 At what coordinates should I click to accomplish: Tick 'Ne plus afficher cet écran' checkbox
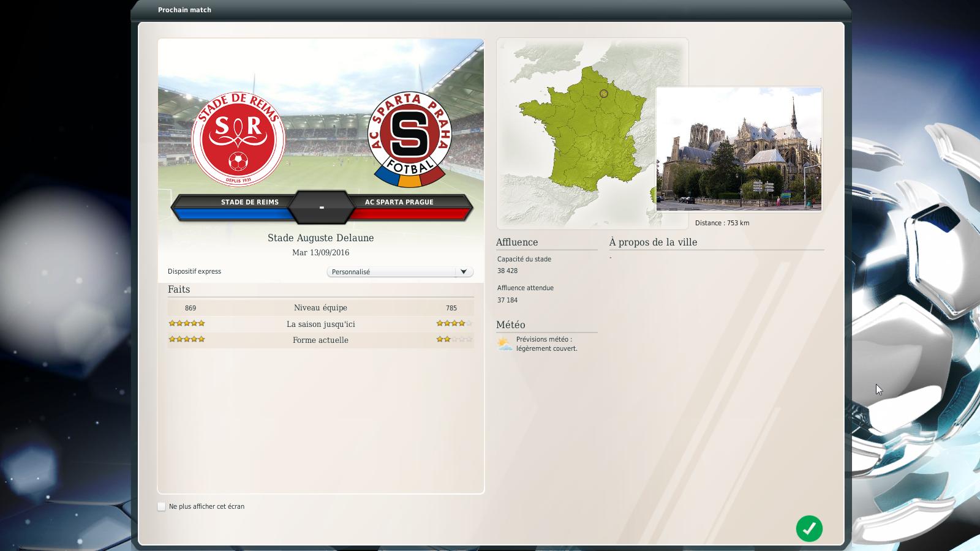pos(162,506)
